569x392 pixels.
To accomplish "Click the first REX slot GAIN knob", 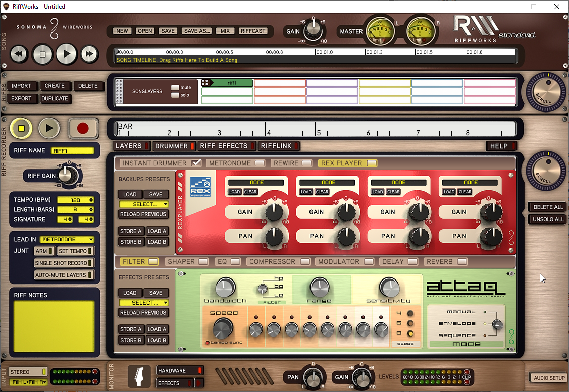I will click(x=274, y=212).
